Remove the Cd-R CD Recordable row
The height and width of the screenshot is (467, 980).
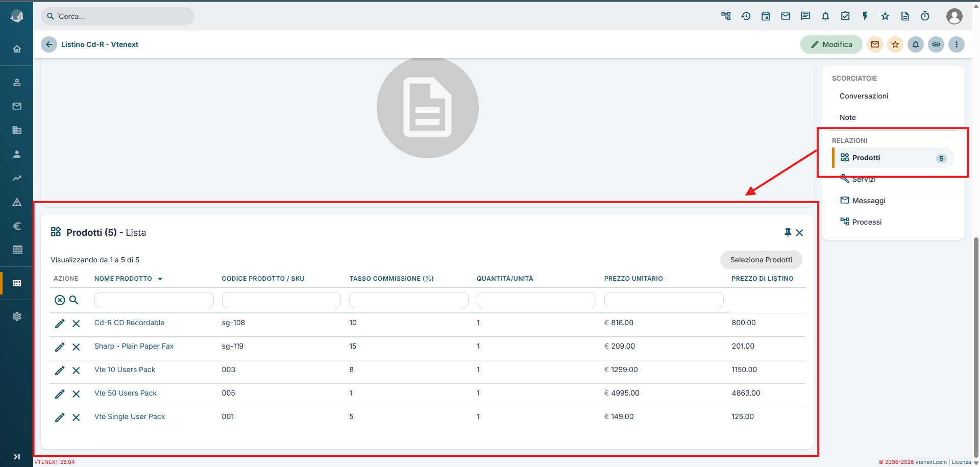[x=76, y=324]
